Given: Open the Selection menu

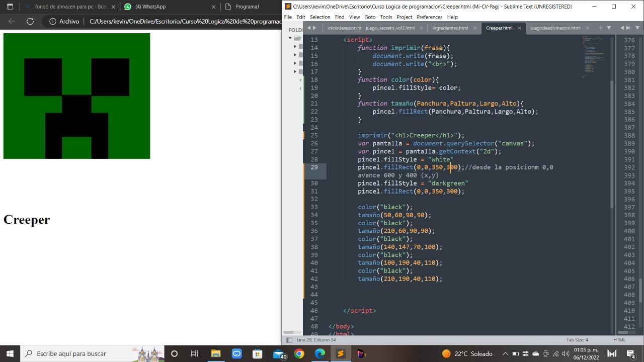Looking at the screenshot, I should (x=320, y=17).
